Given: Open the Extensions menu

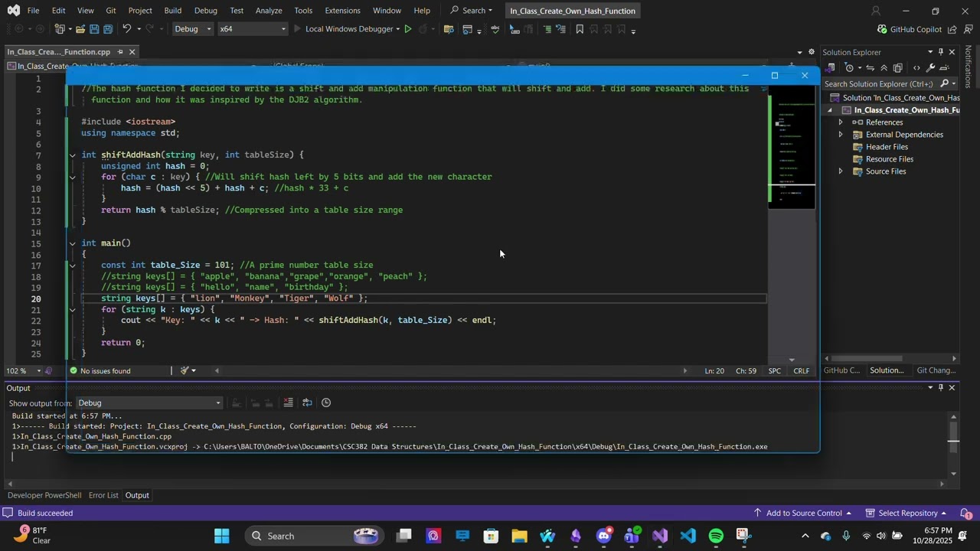Looking at the screenshot, I should 342,11.
